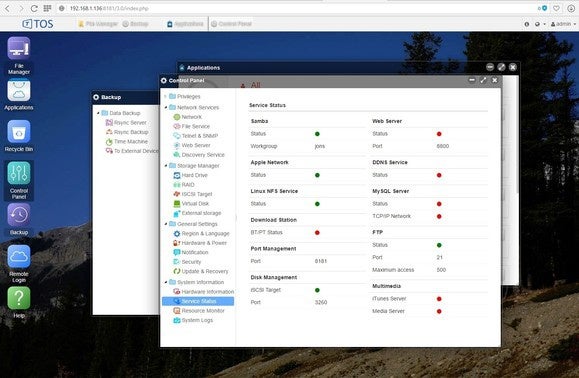The image size is (579, 378).
Task: Click the Port Management 8181 value
Action: (321, 261)
